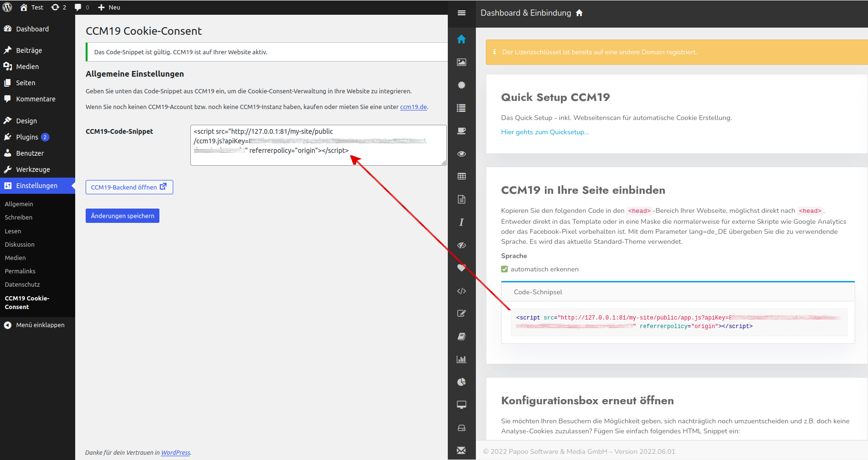Select the code </> icon in the right sidebar
Image resolution: width=868 pixels, height=460 pixels.
point(461,291)
